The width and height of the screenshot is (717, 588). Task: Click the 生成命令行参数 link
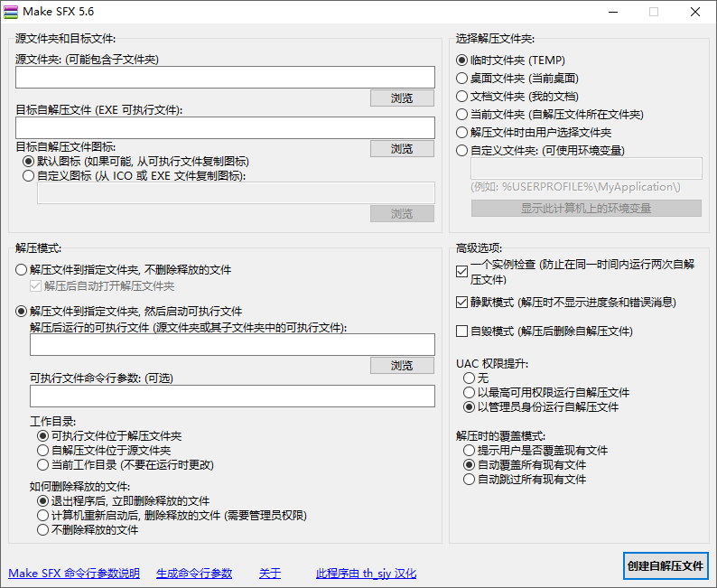point(194,574)
